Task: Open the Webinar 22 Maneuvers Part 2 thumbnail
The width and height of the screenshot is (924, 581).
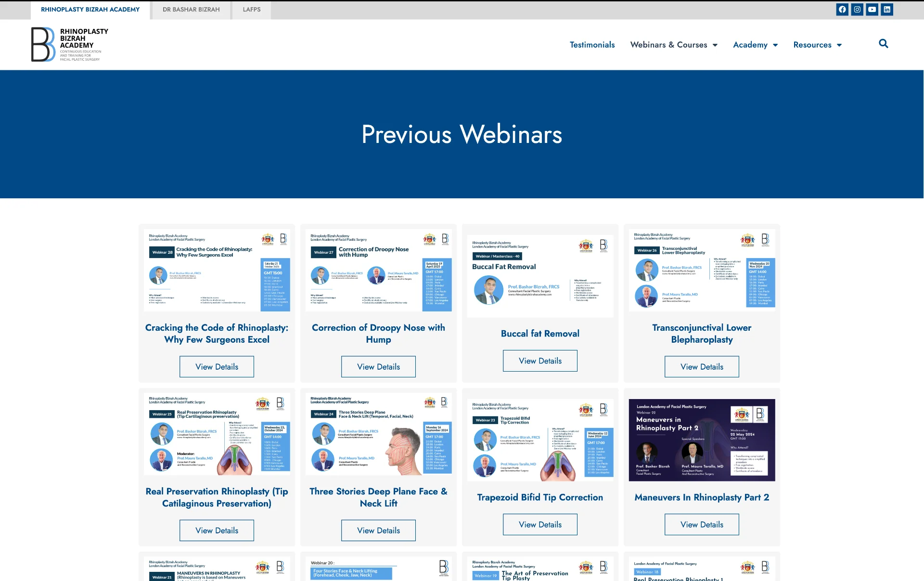Action: (702, 440)
